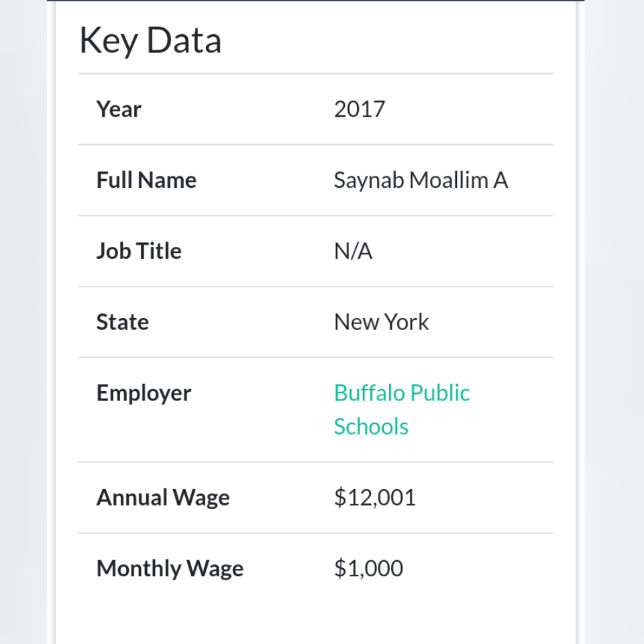Click the divider line under Key Data heading
Screen dimensions: 644x644
click(315, 74)
